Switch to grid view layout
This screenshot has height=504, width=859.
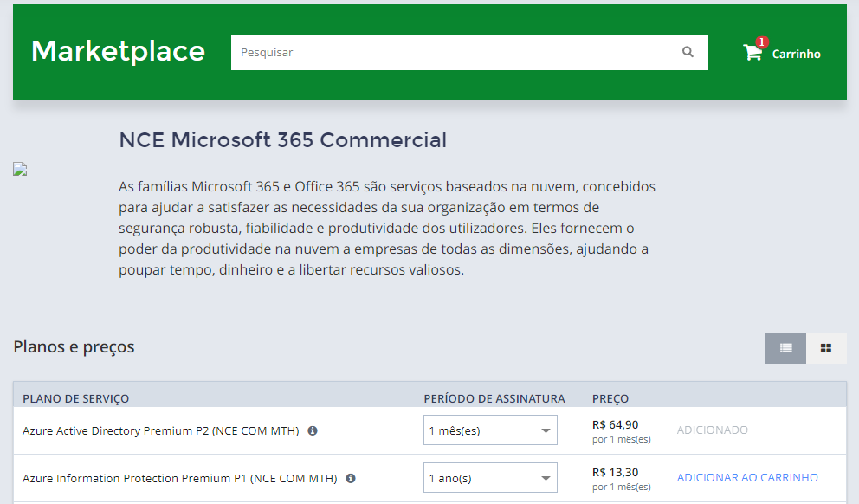(x=826, y=348)
